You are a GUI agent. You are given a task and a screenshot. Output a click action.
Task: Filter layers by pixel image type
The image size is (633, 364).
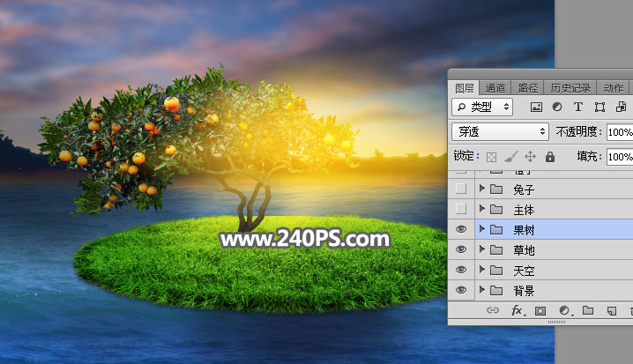(x=536, y=107)
